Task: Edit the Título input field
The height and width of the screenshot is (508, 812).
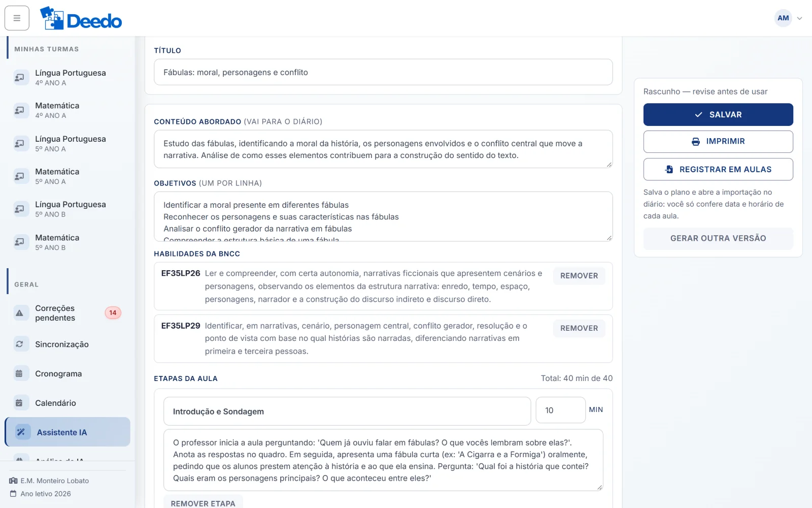Action: click(x=383, y=72)
